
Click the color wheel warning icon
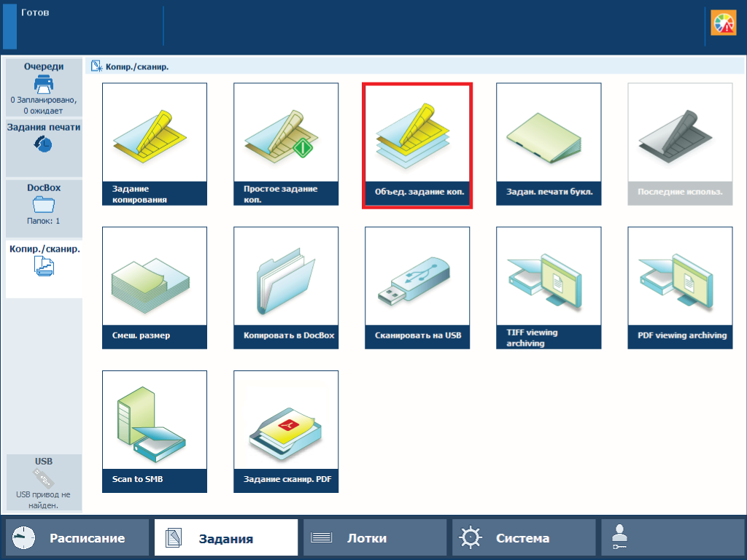point(724,23)
